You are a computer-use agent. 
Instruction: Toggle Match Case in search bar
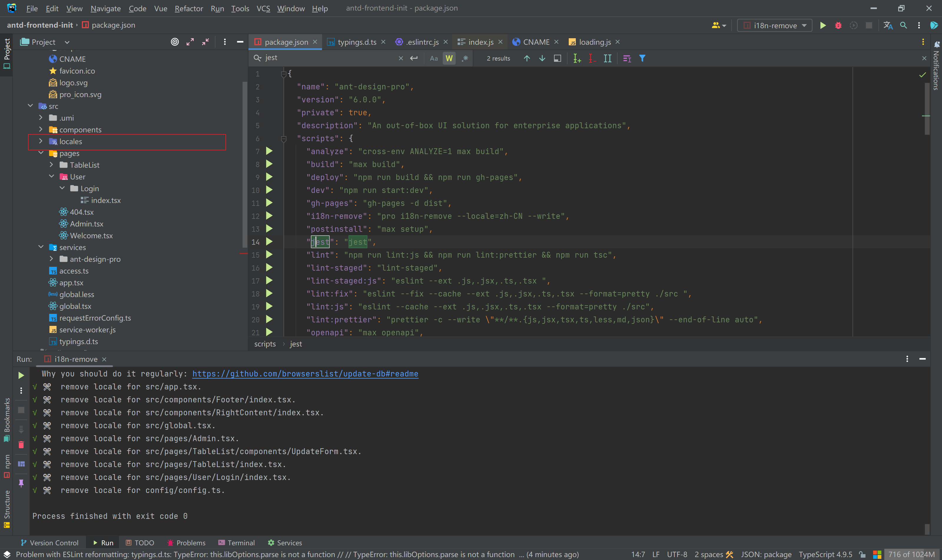click(x=434, y=58)
